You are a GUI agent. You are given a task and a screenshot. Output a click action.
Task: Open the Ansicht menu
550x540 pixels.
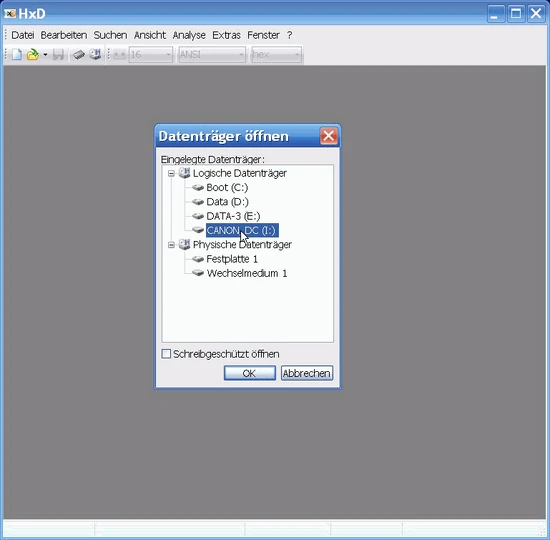[x=150, y=35]
